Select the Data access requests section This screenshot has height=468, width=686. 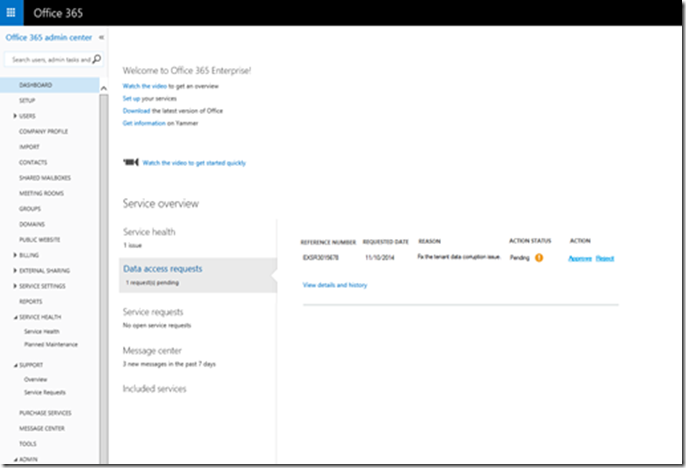pos(198,275)
